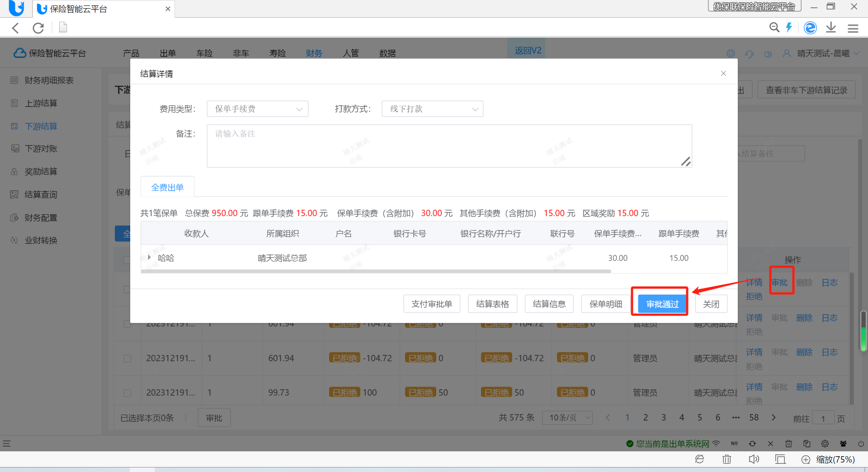Click the 关闭 button in the dialog
This screenshot has height=472, width=868.
pyautogui.click(x=711, y=304)
